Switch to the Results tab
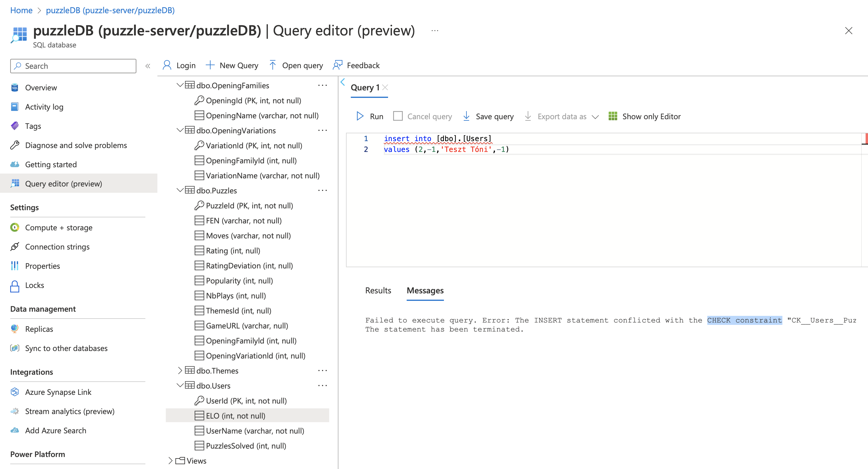This screenshot has width=868, height=469. [378, 290]
